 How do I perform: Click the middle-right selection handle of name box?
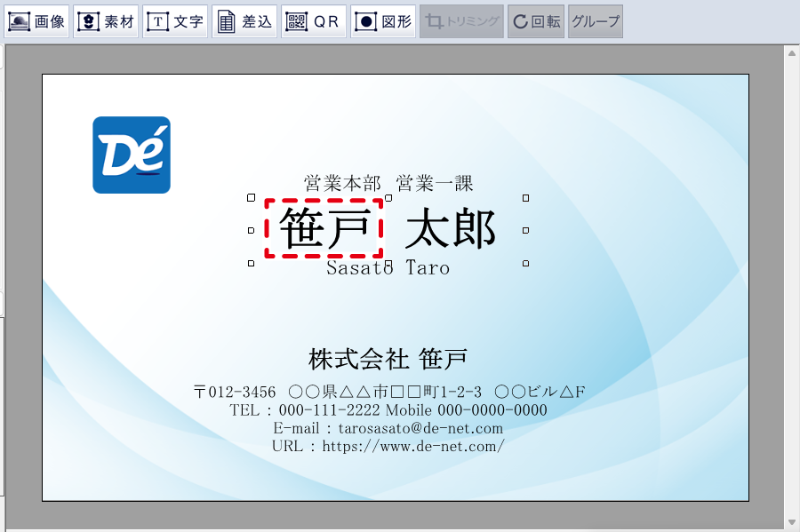click(525, 230)
